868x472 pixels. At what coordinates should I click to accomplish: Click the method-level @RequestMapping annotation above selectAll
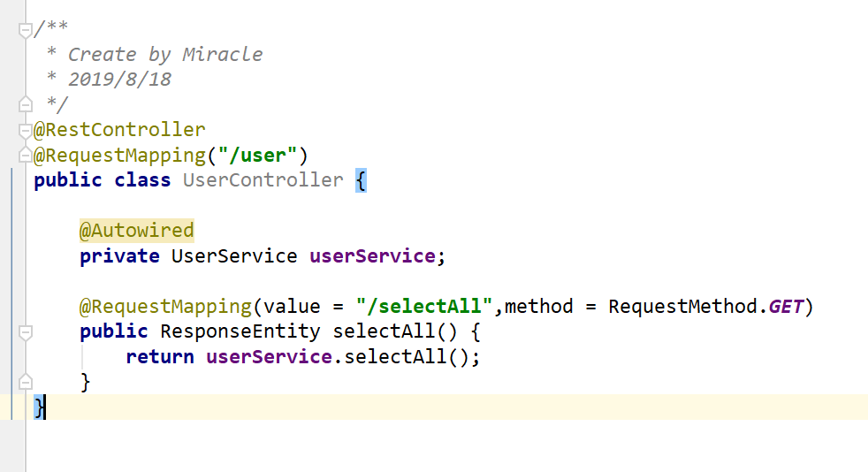tap(165, 306)
